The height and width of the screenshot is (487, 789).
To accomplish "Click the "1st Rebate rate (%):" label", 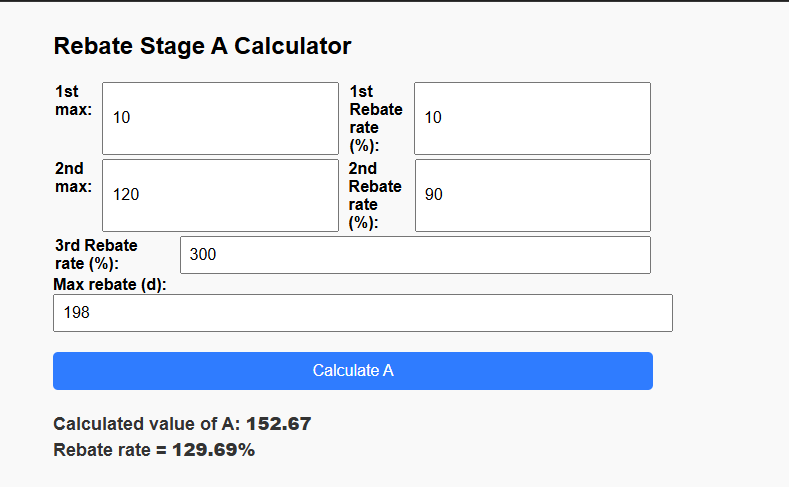I will coord(376,118).
